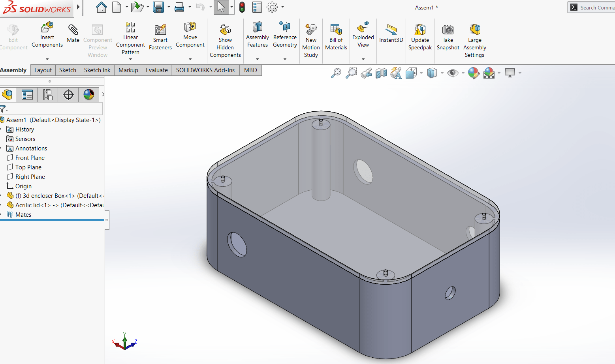Open the Options gear icon
This screenshot has width=615, height=364.
[x=272, y=7]
